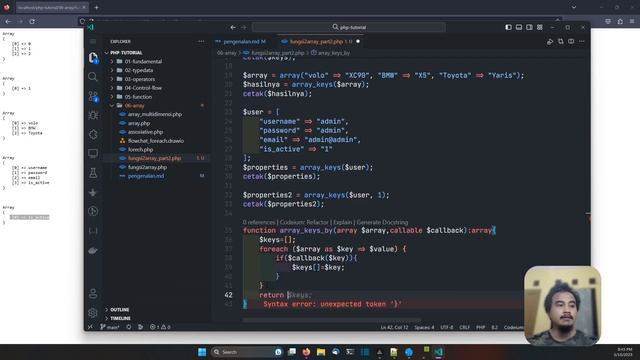Expand the 04-Control-flow folder
The width and height of the screenshot is (640, 360).
coord(143,88)
